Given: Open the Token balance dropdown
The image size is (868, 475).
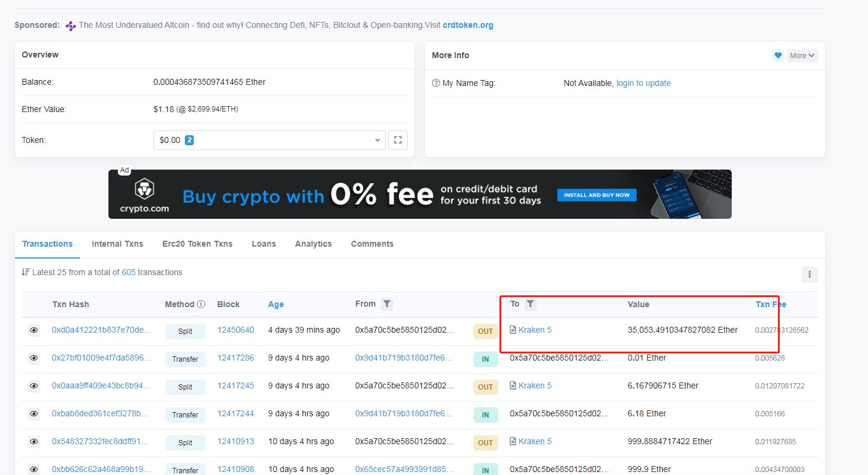Looking at the screenshot, I should click(269, 140).
